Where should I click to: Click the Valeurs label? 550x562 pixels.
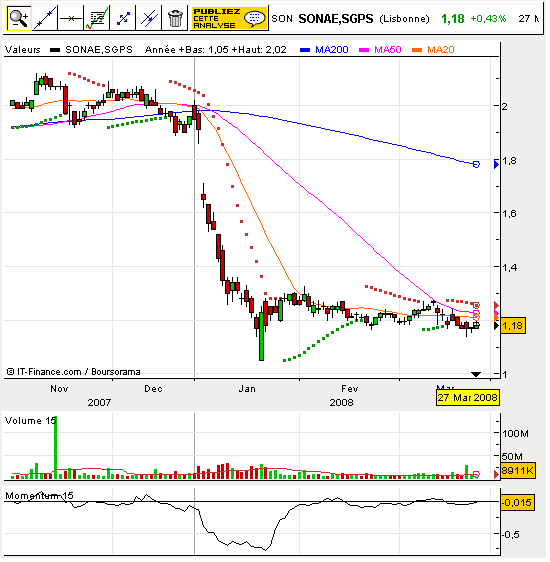[x=23, y=50]
